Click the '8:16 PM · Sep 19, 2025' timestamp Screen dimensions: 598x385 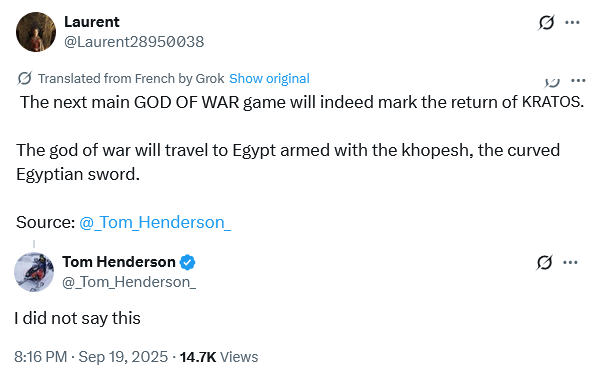(x=91, y=357)
